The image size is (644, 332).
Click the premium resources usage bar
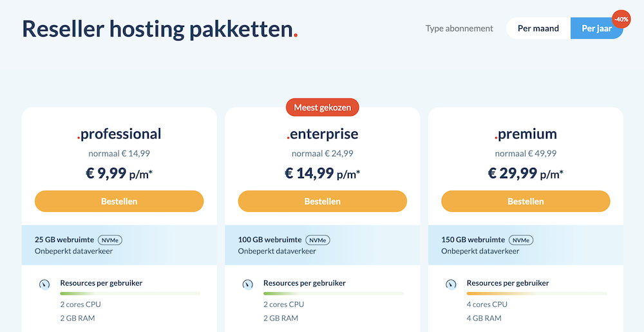pyautogui.click(x=536, y=293)
